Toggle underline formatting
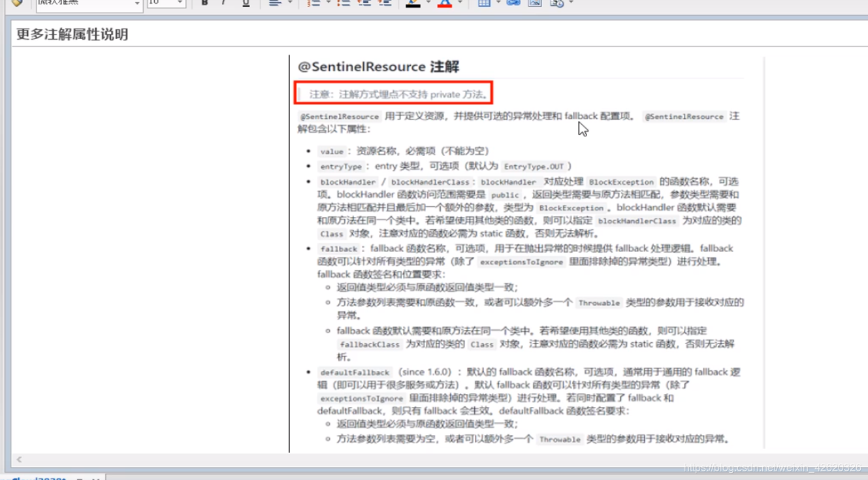This screenshot has height=480, width=868. pyautogui.click(x=246, y=3)
